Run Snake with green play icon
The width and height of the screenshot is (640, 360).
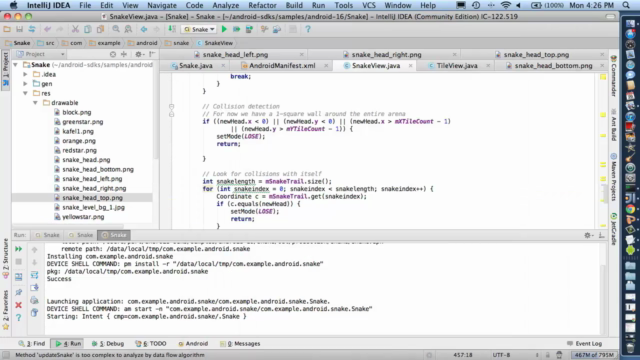pos(224,29)
